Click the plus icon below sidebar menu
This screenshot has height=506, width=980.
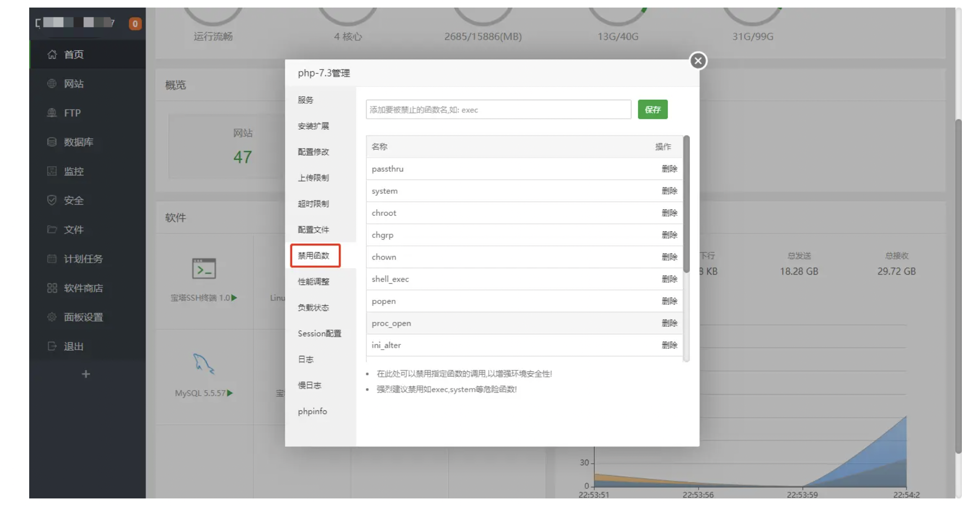pos(86,374)
